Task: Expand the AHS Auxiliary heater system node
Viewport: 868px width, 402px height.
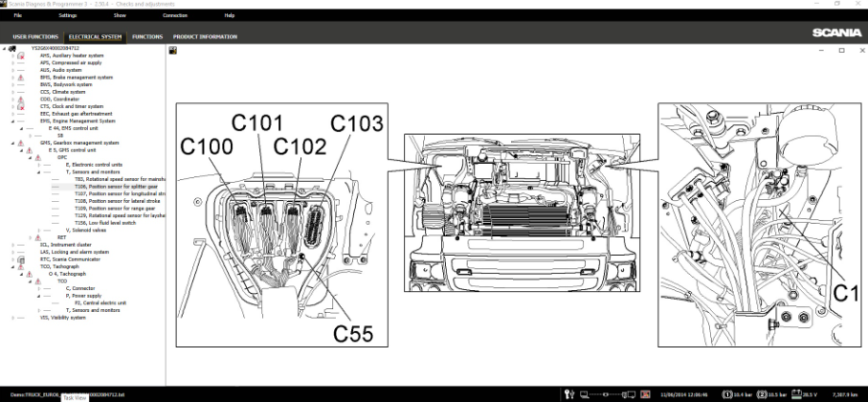Action: pos(12,56)
